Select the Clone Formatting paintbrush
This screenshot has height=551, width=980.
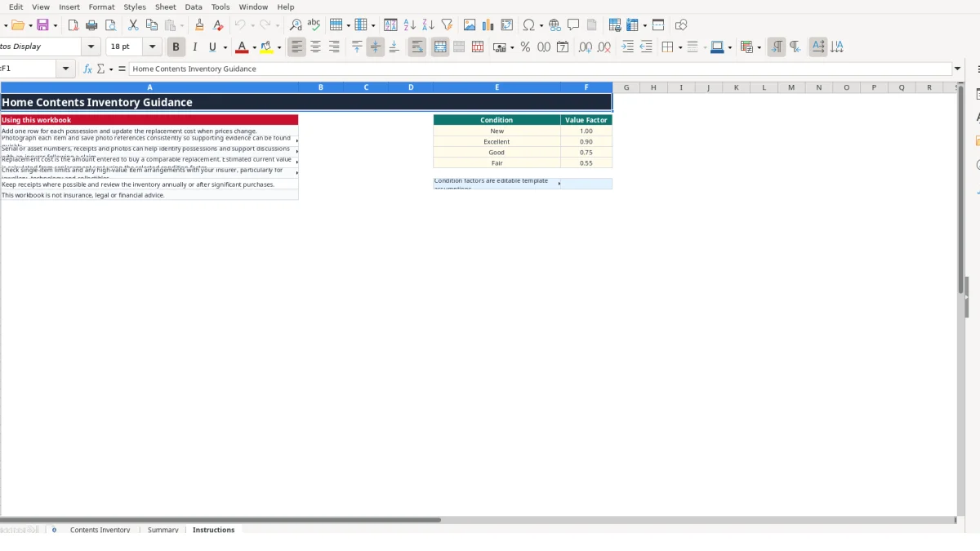tap(199, 25)
